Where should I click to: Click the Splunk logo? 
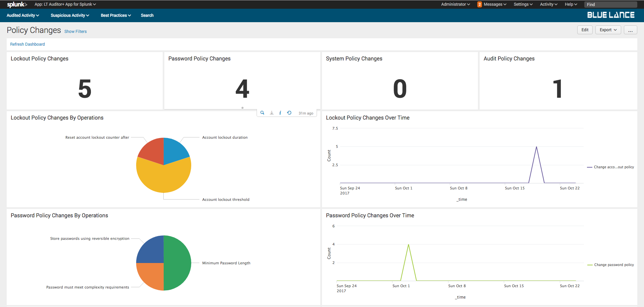pos(16,4)
